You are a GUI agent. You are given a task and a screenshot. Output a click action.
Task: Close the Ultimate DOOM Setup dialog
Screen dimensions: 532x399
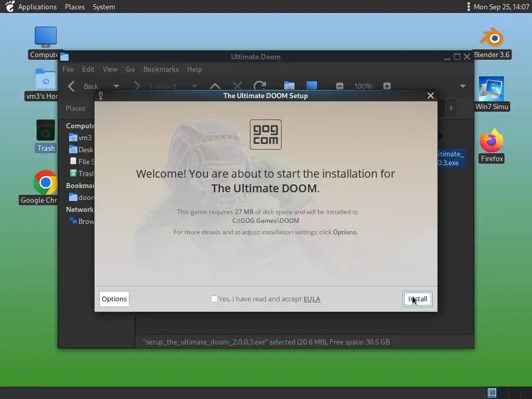pyautogui.click(x=430, y=96)
